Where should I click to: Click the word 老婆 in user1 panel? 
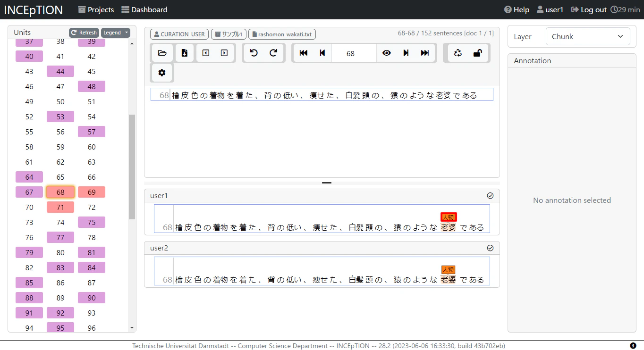(x=448, y=227)
